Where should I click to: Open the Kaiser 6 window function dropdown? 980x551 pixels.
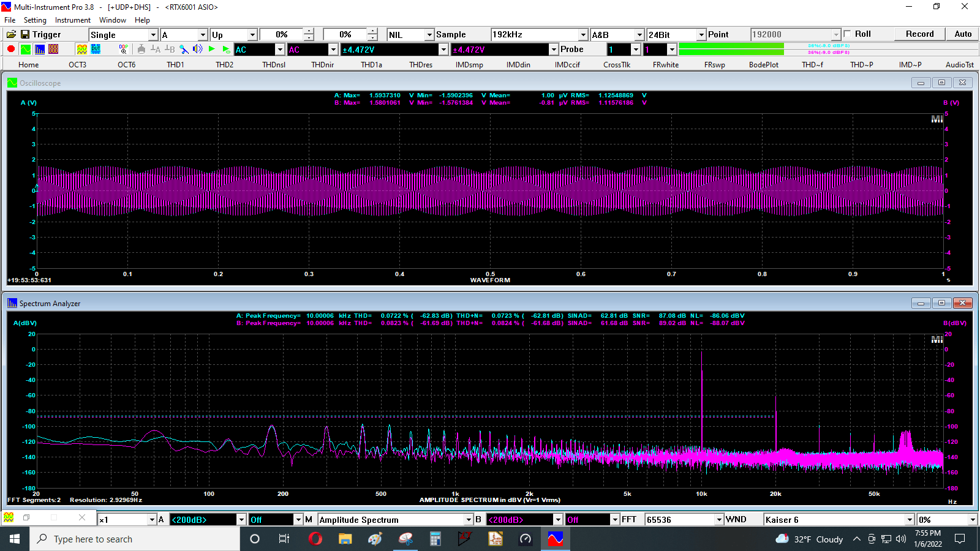click(x=910, y=520)
